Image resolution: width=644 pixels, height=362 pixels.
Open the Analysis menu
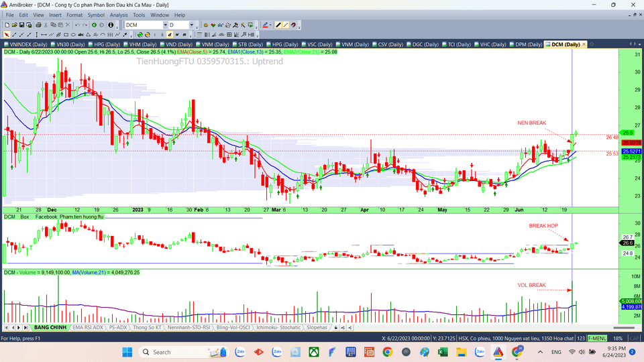pyautogui.click(x=119, y=15)
